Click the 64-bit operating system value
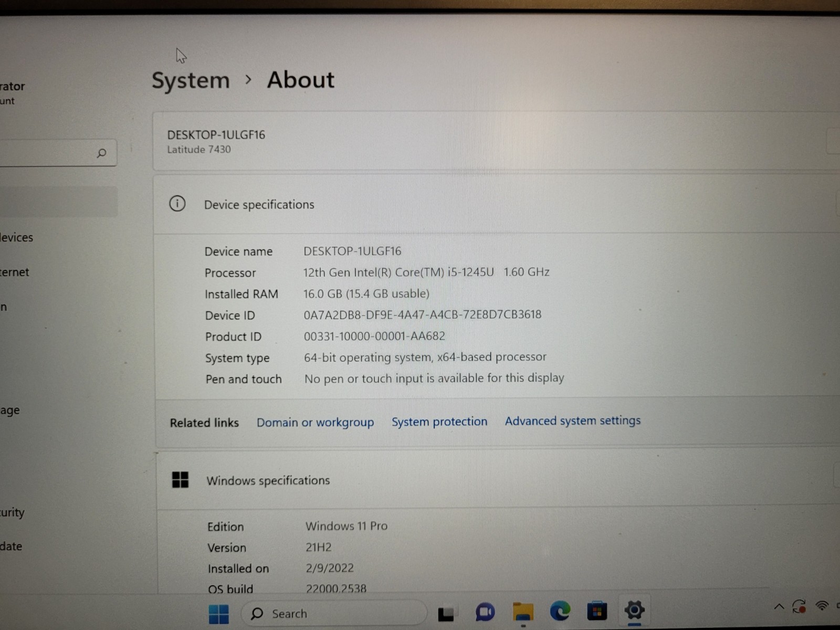 point(425,357)
